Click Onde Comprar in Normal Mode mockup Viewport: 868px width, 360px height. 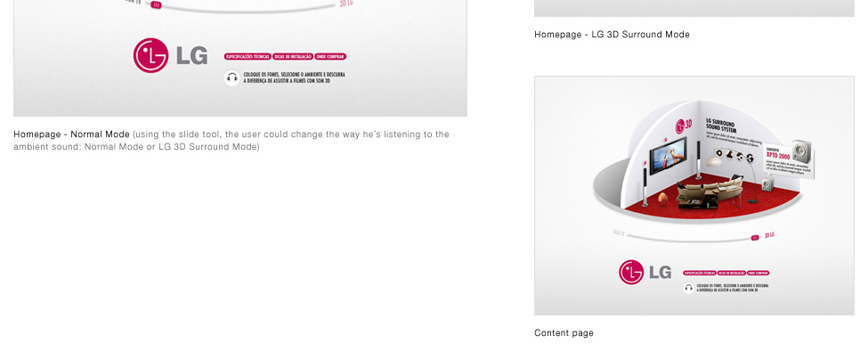(330, 56)
